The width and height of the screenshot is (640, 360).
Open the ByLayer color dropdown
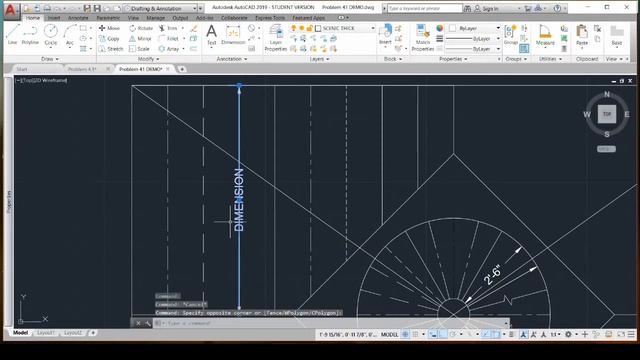(x=475, y=28)
